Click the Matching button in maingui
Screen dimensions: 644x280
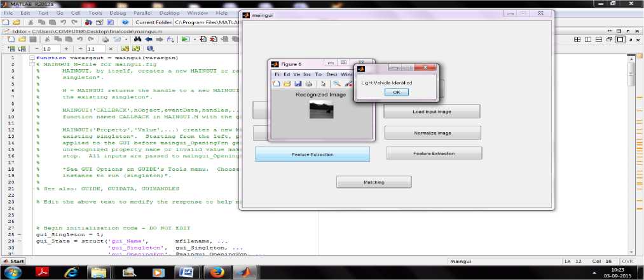coord(374,182)
